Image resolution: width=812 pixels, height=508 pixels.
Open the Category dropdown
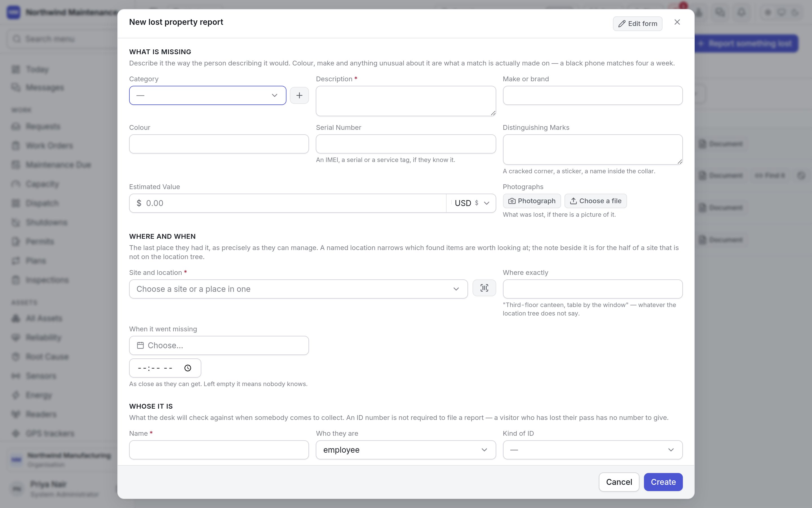(x=207, y=95)
